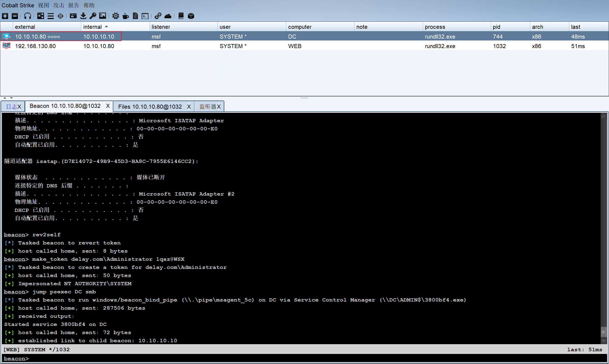The height and width of the screenshot is (364, 609).
Task: Close the Files tab with its X
Action: coord(189,107)
